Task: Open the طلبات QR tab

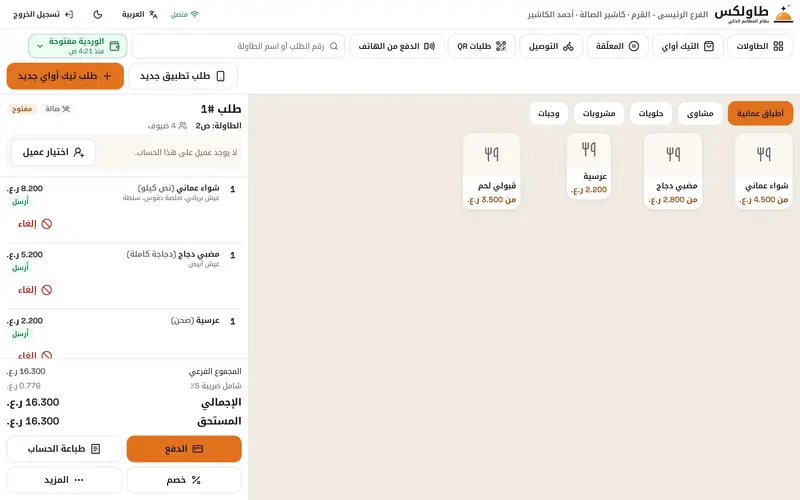Action: pyautogui.click(x=482, y=46)
